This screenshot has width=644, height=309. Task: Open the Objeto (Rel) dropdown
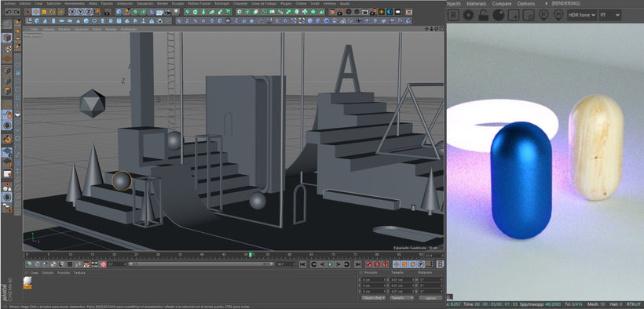[374, 298]
